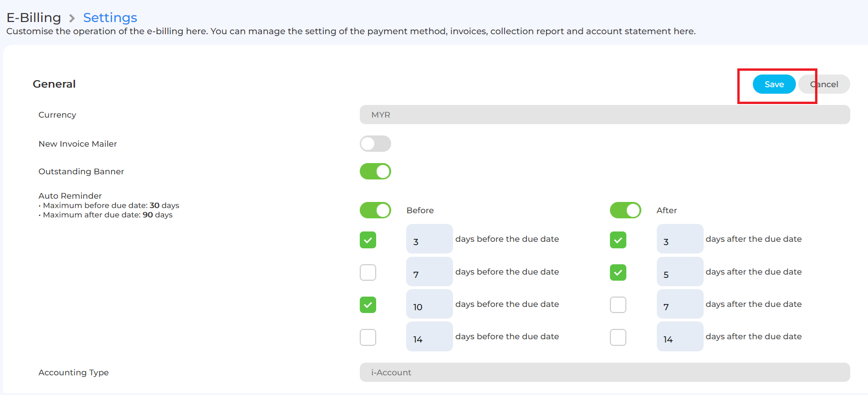Uncheck the 3 days before due date checkbox

click(368, 240)
